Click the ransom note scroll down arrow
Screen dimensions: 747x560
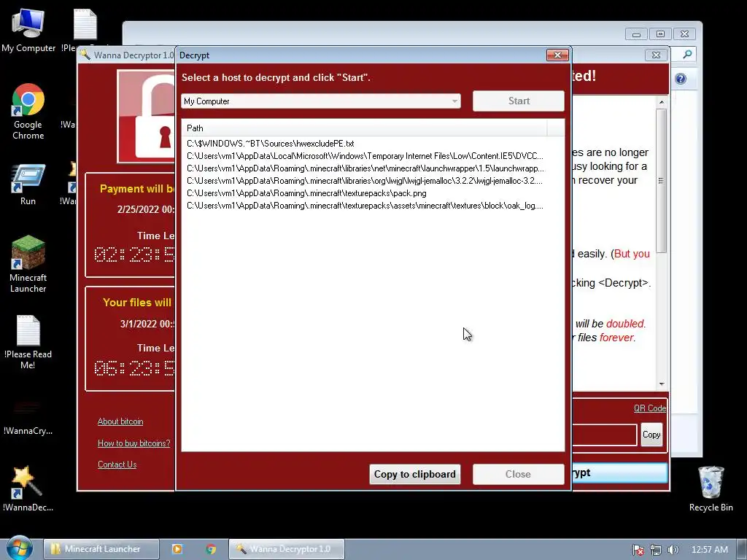coord(661,384)
